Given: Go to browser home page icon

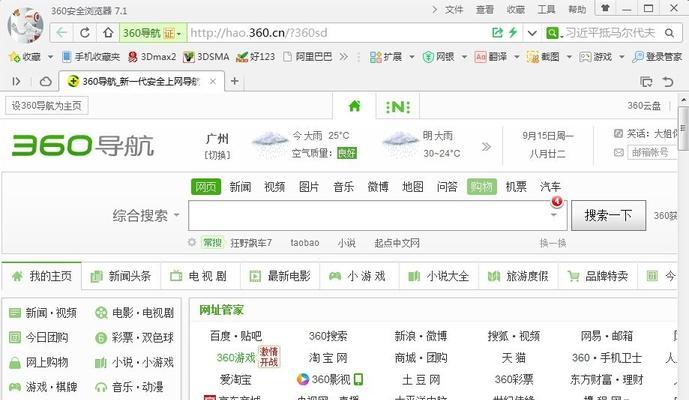Looking at the screenshot, I should 108,33.
